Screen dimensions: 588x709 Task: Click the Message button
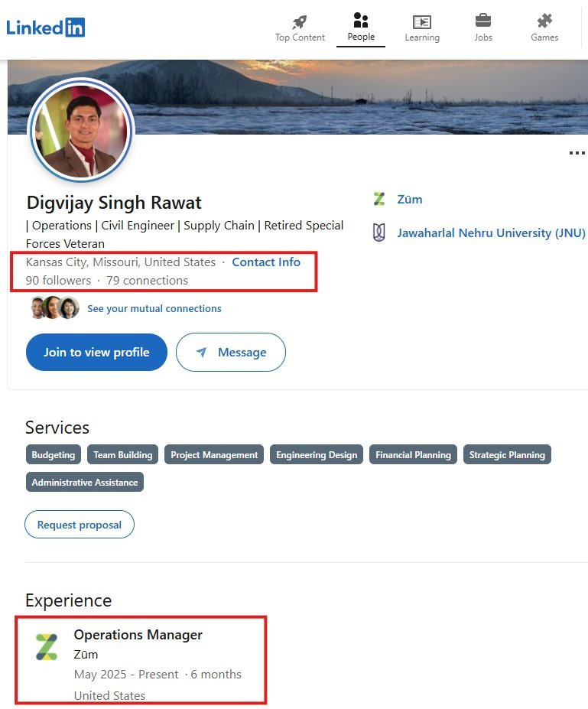[x=230, y=353]
